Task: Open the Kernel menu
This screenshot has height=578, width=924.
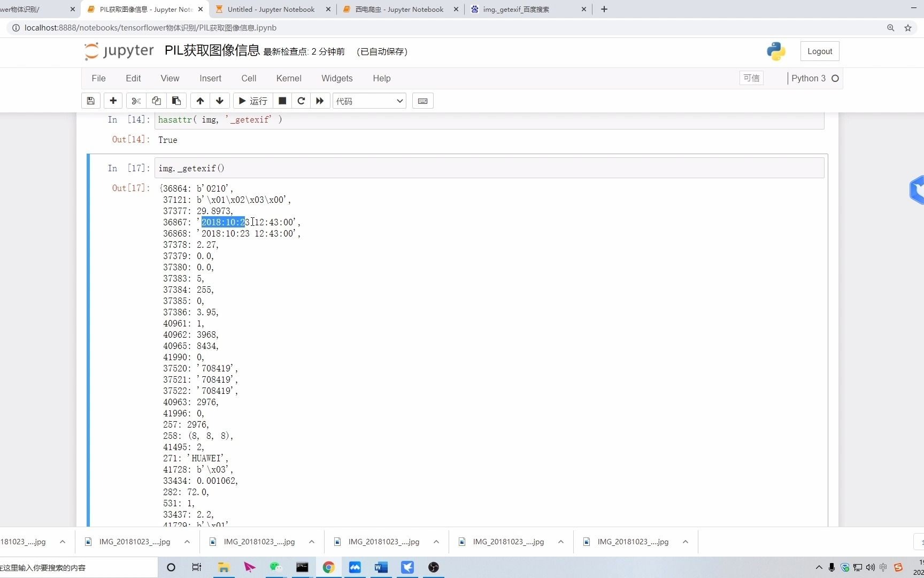Action: coord(289,78)
